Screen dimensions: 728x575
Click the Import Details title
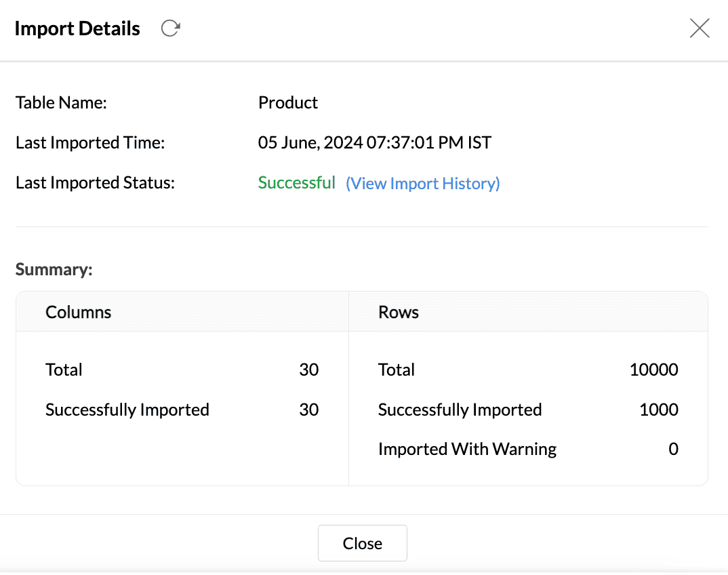click(x=77, y=28)
